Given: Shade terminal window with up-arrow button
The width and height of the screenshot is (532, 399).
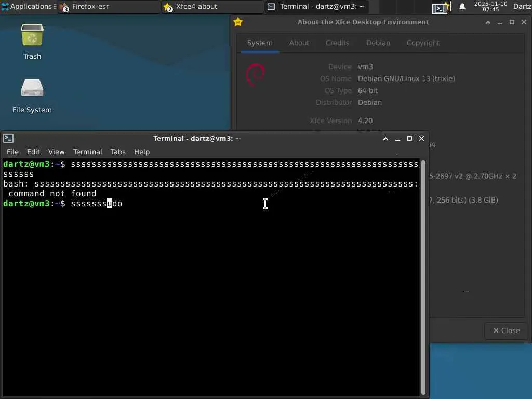Looking at the screenshot, I should pyautogui.click(x=386, y=138).
